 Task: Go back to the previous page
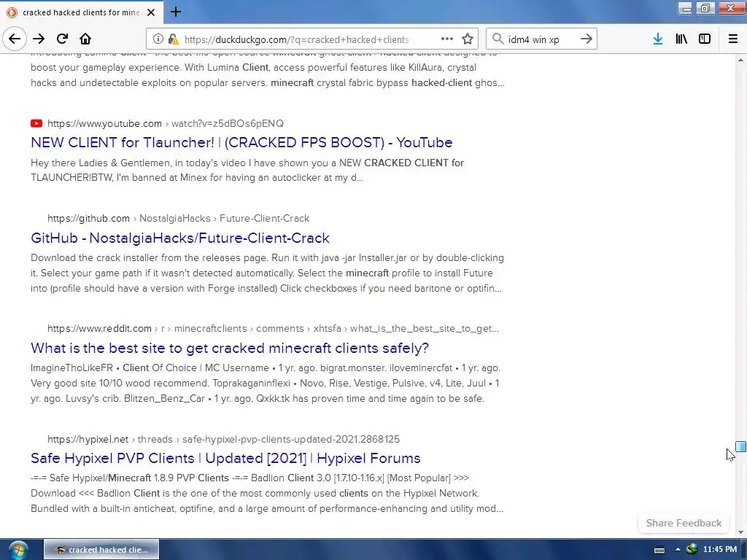(x=15, y=39)
